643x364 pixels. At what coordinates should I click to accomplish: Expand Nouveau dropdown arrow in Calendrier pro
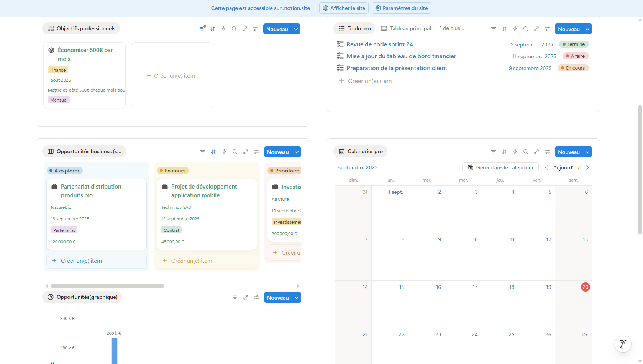click(587, 152)
